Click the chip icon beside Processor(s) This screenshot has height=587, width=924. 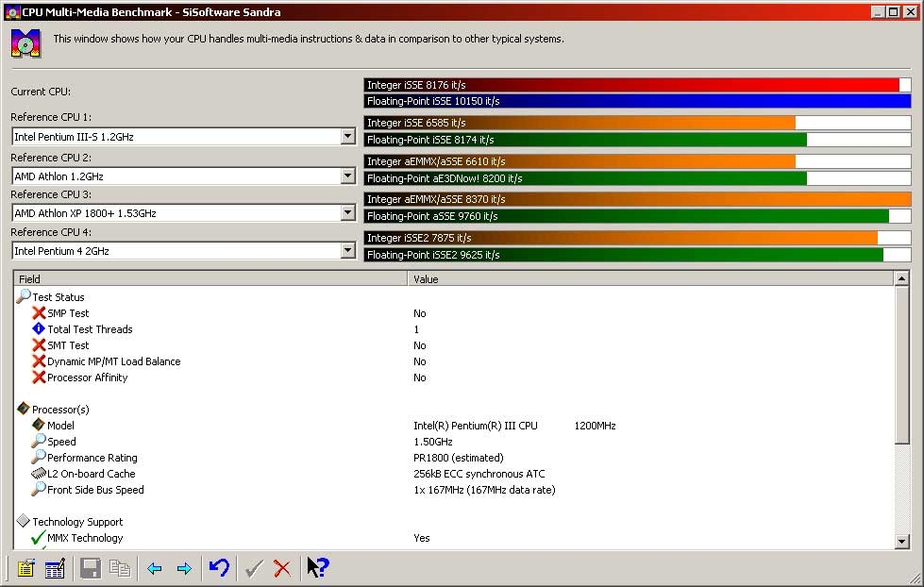click(x=24, y=409)
